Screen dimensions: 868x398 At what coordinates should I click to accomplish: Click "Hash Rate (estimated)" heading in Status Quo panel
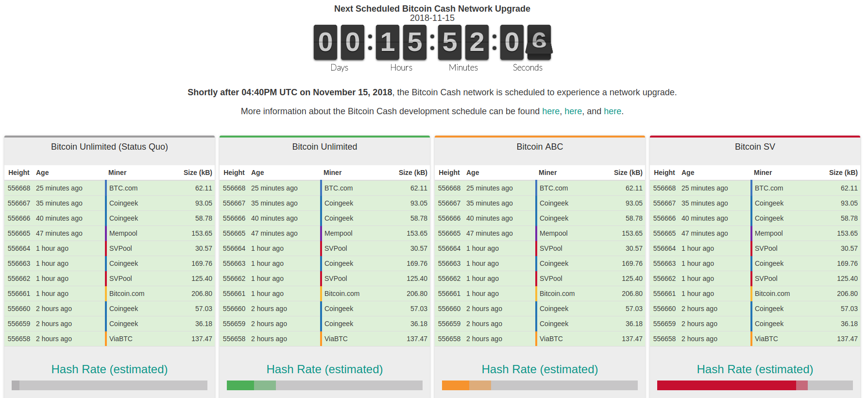pyautogui.click(x=109, y=369)
